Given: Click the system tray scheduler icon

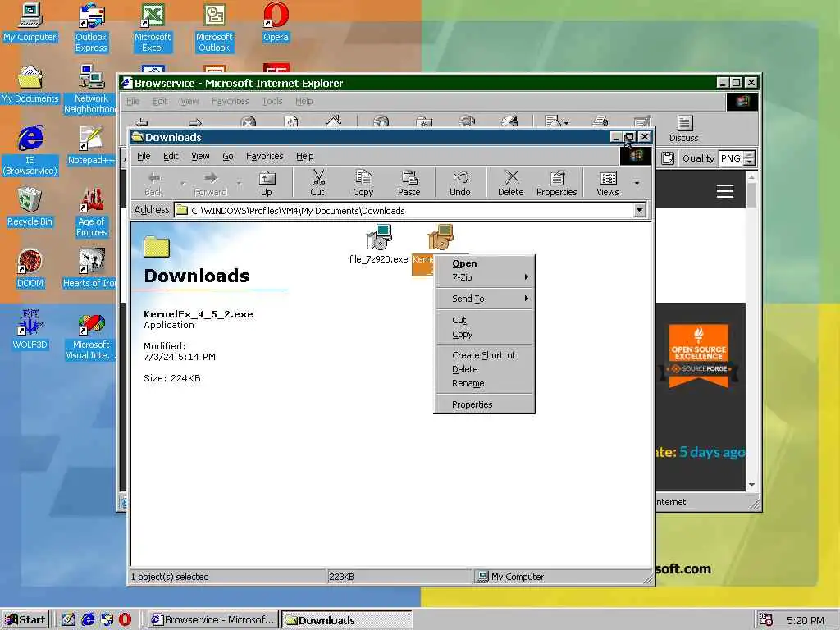Looking at the screenshot, I should pyautogui.click(x=766, y=620).
